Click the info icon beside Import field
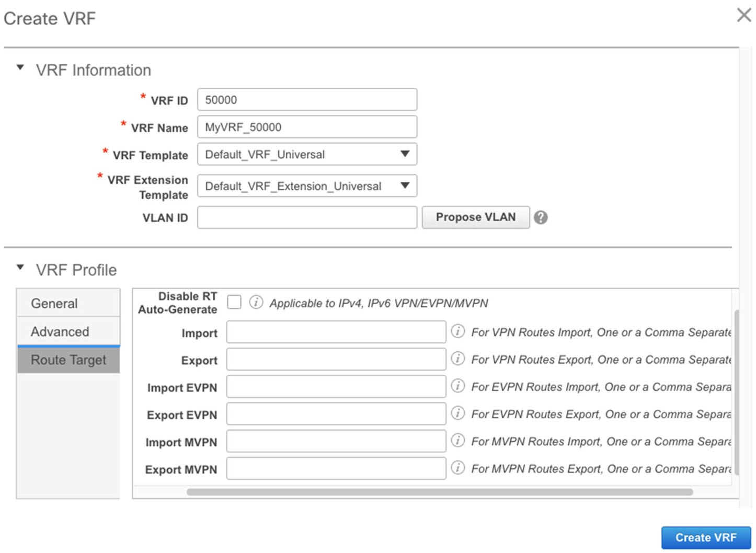Screen dimensions: 756x553 (457, 331)
